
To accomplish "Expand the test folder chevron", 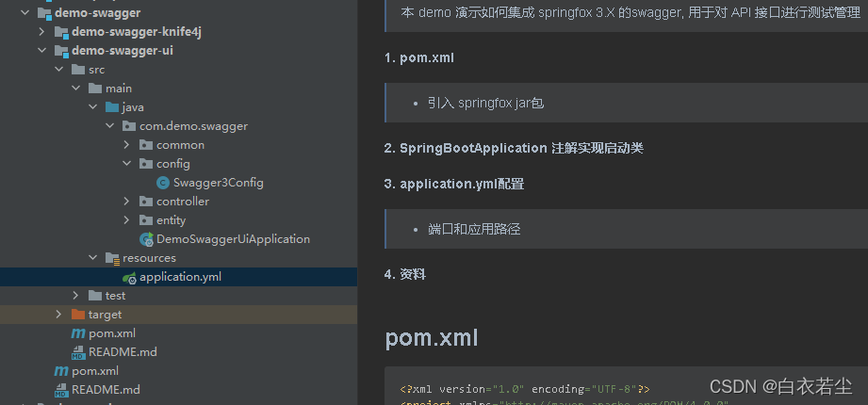I will tap(76, 295).
